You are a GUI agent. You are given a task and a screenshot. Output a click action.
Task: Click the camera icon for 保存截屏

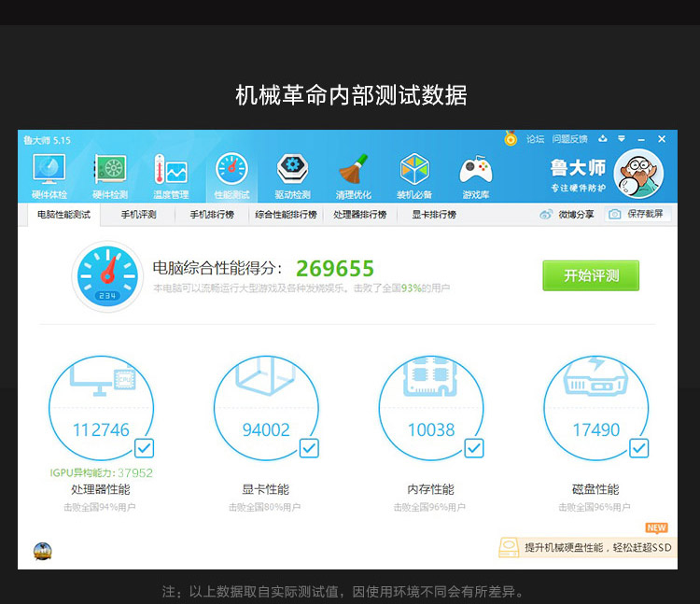615,215
